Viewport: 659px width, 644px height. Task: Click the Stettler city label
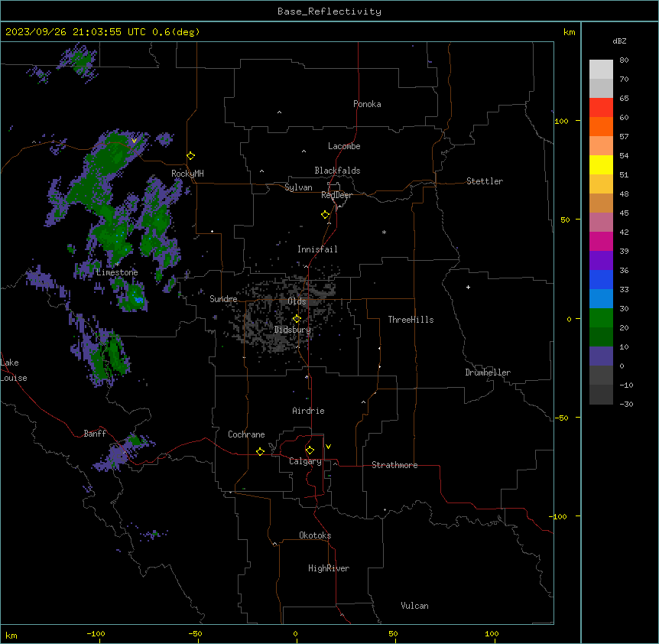(485, 181)
